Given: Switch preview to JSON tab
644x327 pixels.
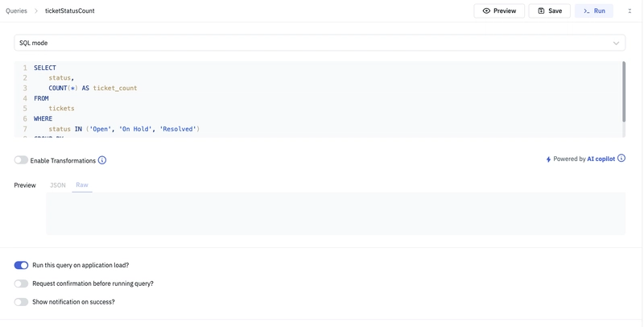Looking at the screenshot, I should pos(57,185).
